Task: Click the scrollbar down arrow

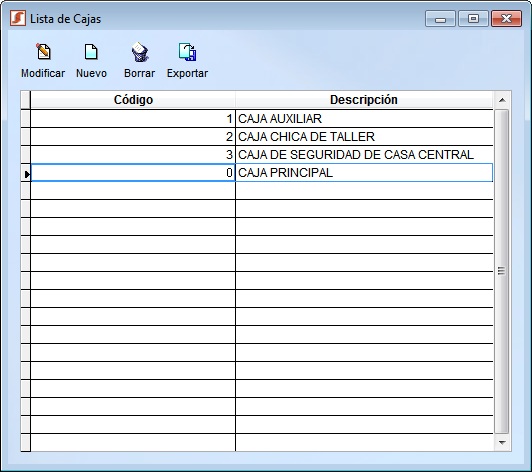Action: tap(502, 442)
